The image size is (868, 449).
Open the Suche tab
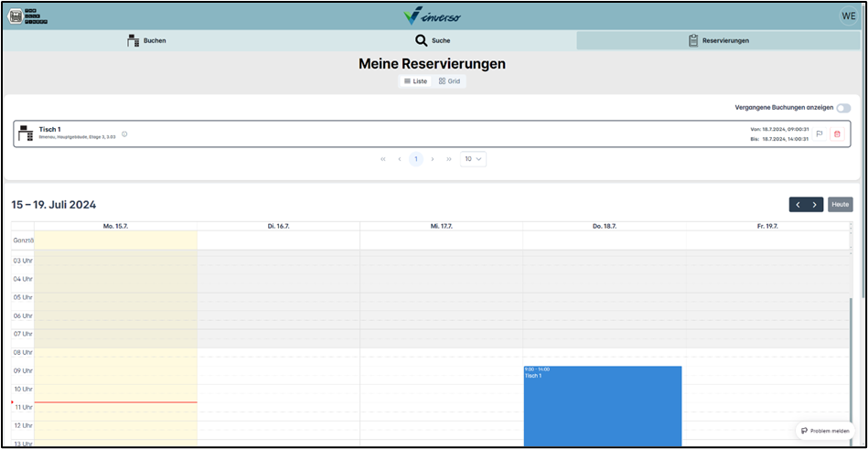(x=433, y=40)
